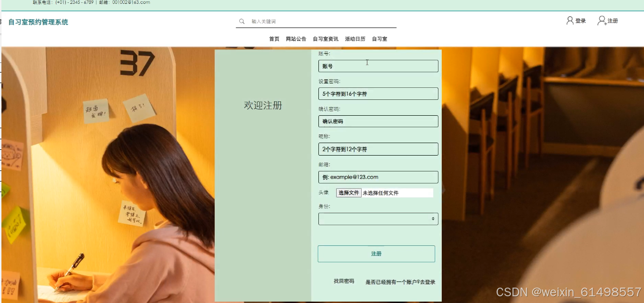
Task: Click the login user icon
Action: [x=570, y=21]
